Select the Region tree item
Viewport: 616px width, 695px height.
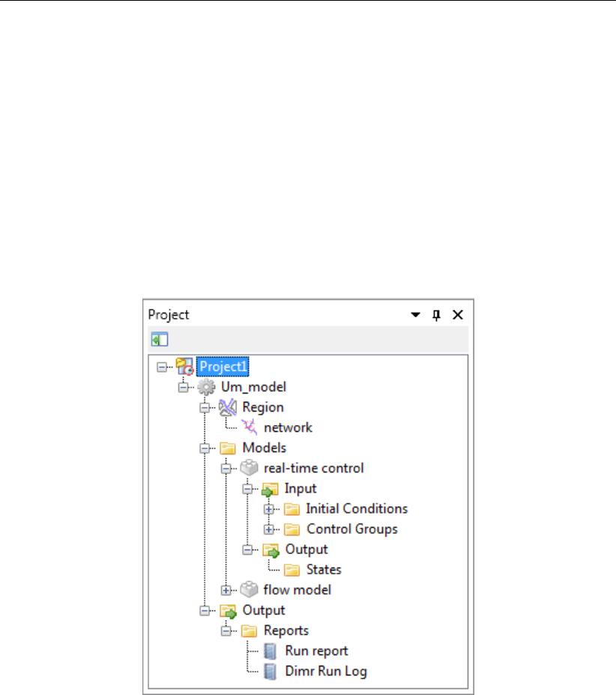pos(263,407)
